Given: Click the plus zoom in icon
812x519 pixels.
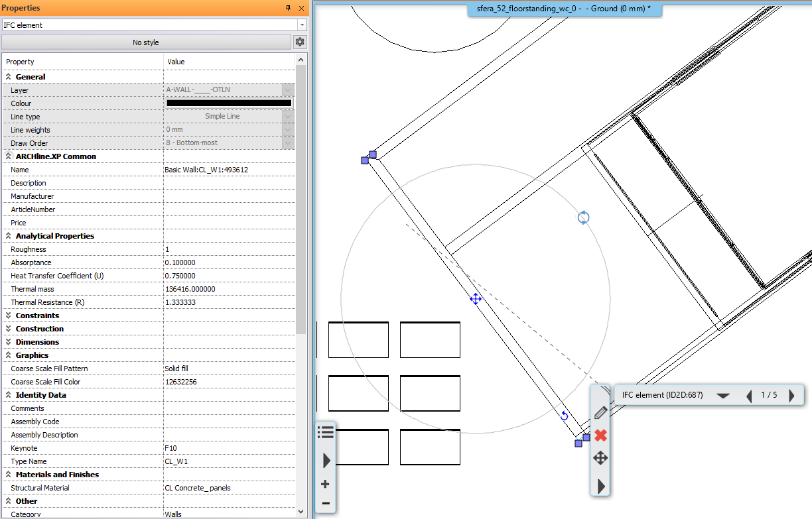Looking at the screenshot, I should 326,485.
